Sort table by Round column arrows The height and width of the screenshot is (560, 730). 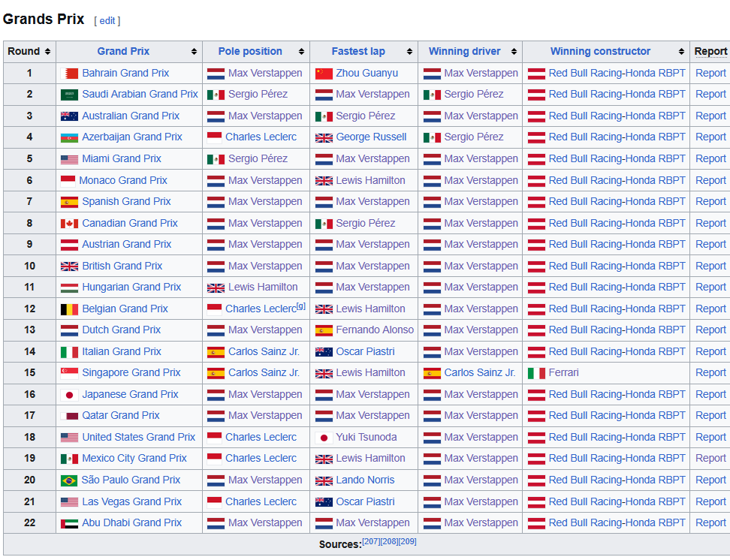47,52
